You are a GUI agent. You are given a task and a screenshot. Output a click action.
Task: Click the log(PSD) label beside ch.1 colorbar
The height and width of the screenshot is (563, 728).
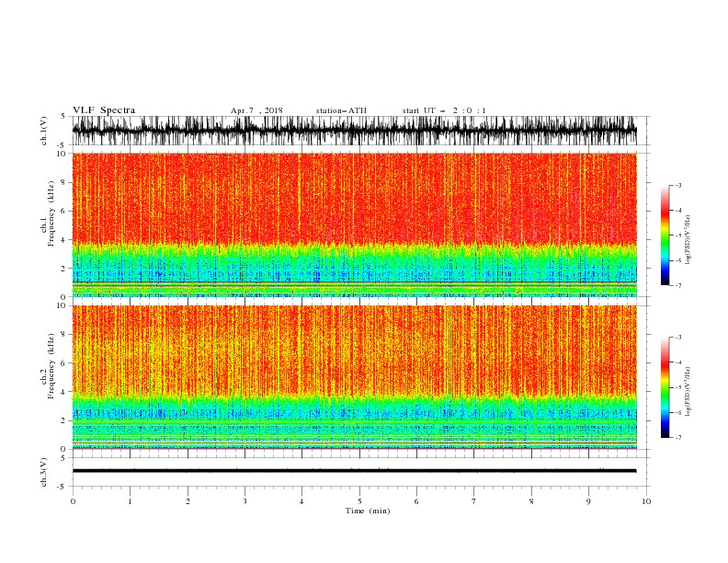click(688, 240)
